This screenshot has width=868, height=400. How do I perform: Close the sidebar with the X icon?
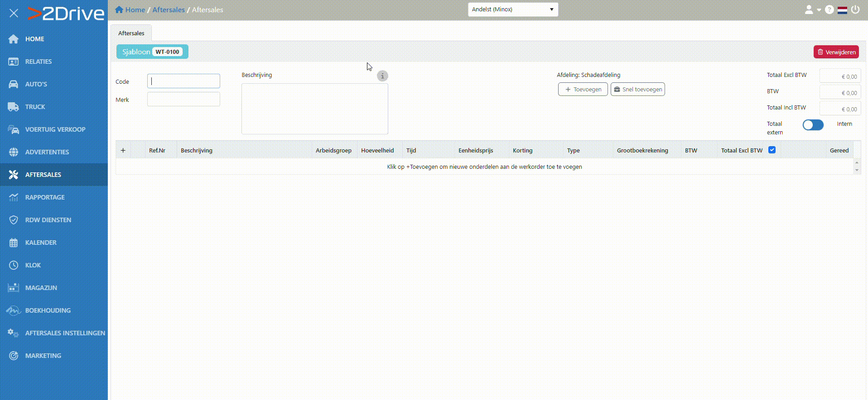14,13
